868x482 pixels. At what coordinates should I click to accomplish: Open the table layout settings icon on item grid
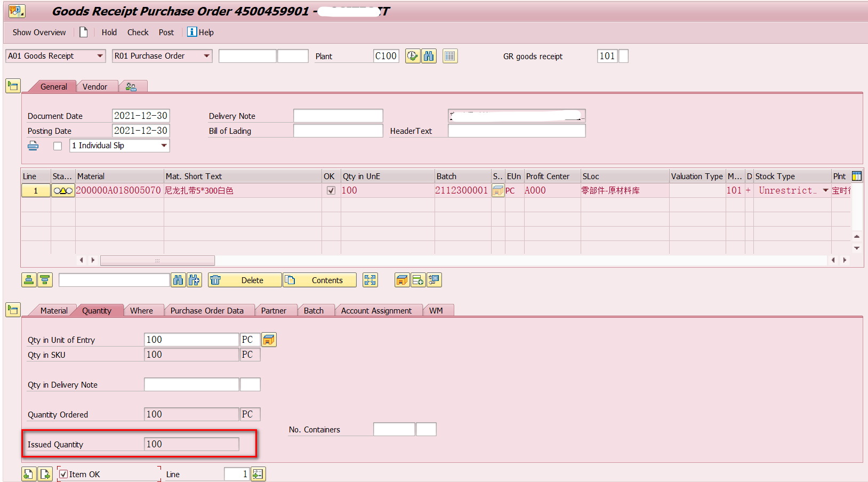[x=857, y=176]
